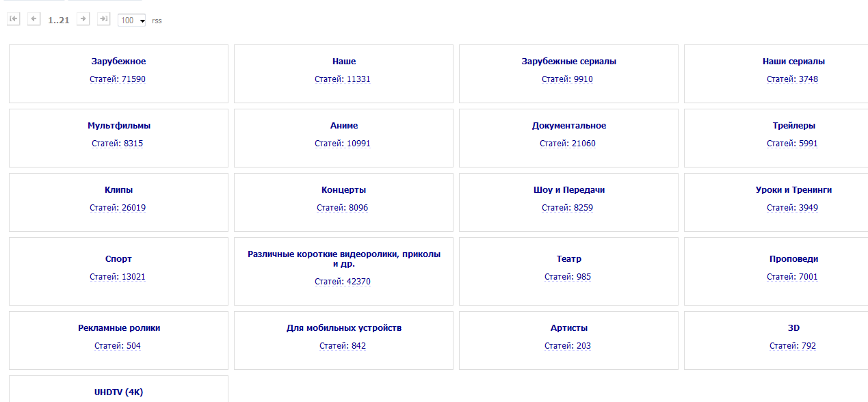This screenshot has height=402, width=868.
Task: Click the article count under Трейлеры
Action: pyautogui.click(x=792, y=144)
